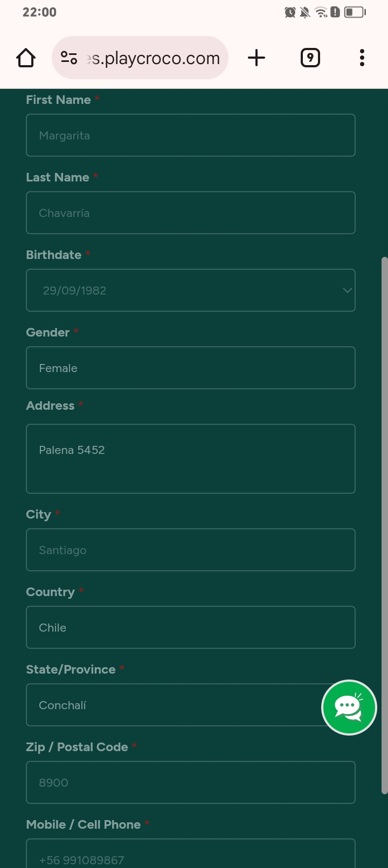This screenshot has width=388, height=868.
Task: Focus the Last Name field
Action: tap(191, 213)
